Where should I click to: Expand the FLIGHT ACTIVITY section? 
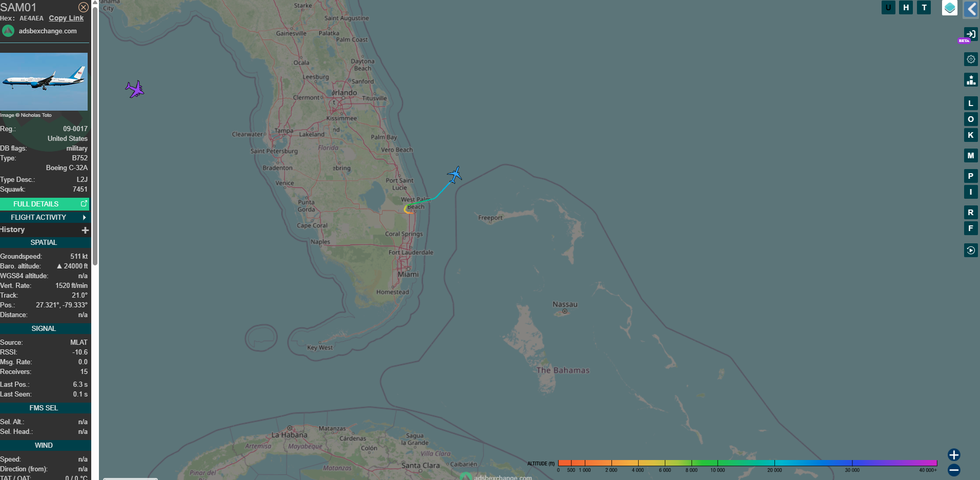click(x=45, y=217)
